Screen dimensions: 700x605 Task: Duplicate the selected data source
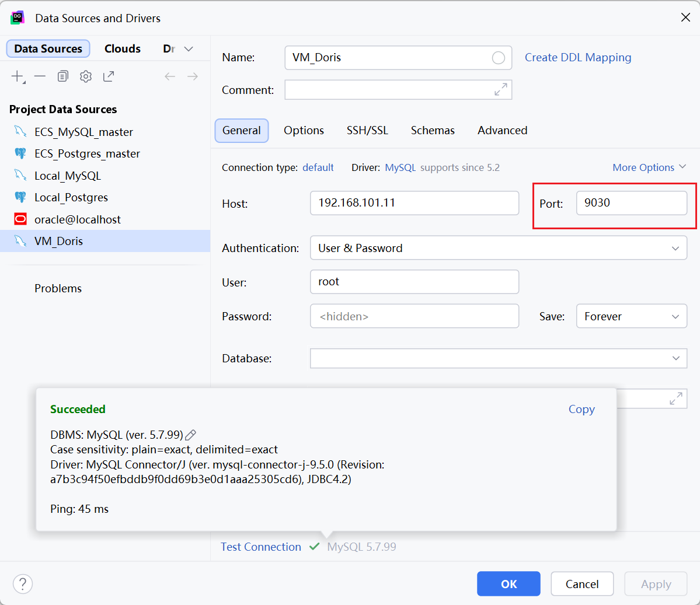click(63, 77)
